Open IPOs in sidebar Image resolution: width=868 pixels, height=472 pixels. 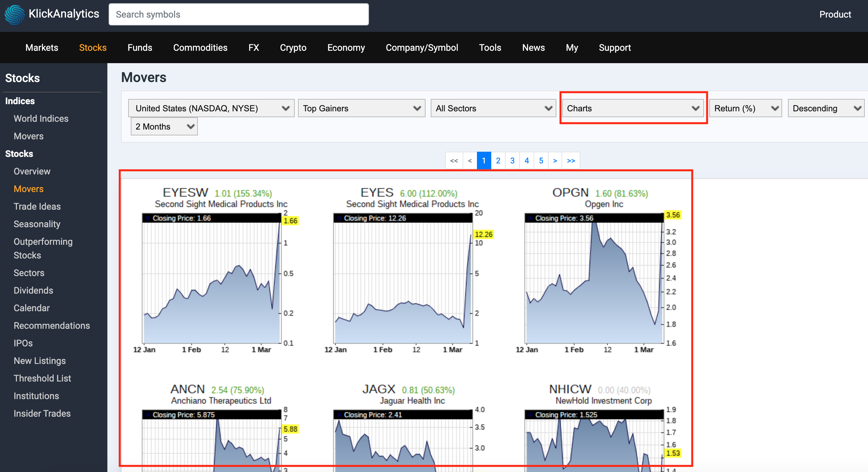[x=23, y=343]
